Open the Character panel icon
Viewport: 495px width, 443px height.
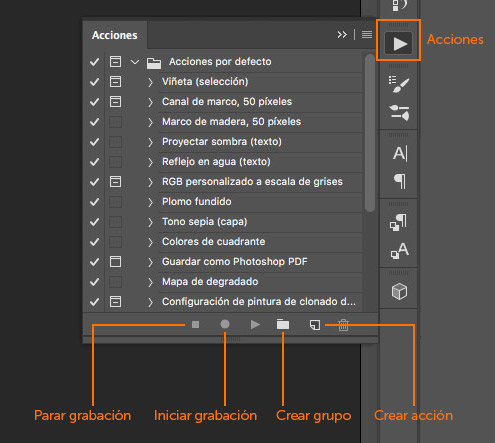tap(400, 153)
